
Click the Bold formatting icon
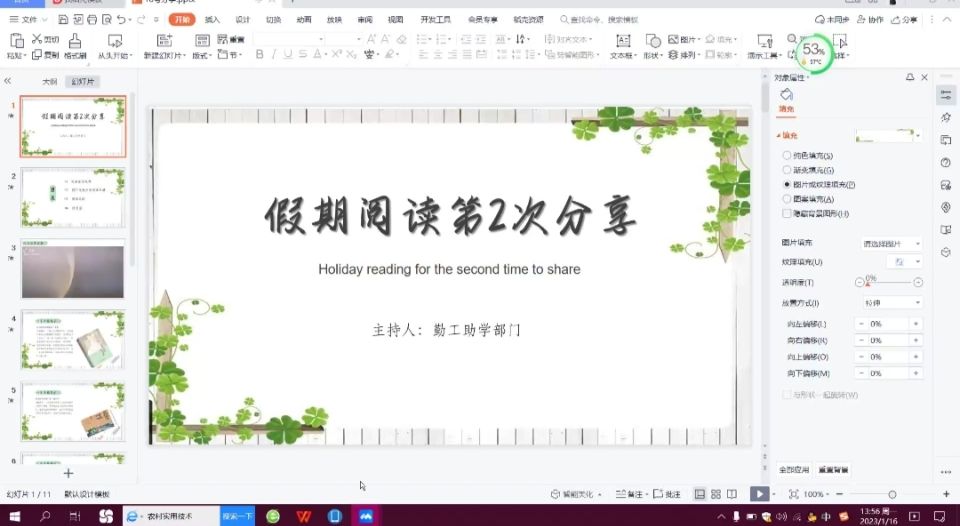[259, 56]
